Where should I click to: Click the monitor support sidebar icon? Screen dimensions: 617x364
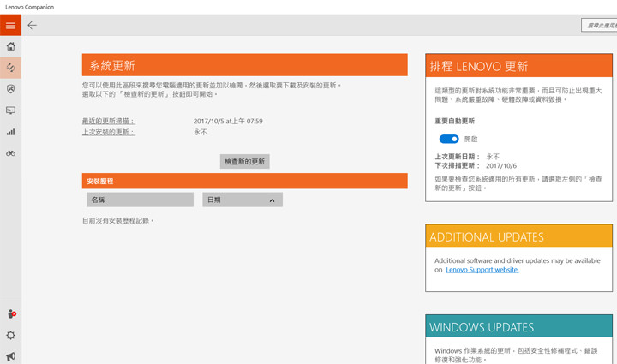pos(10,110)
